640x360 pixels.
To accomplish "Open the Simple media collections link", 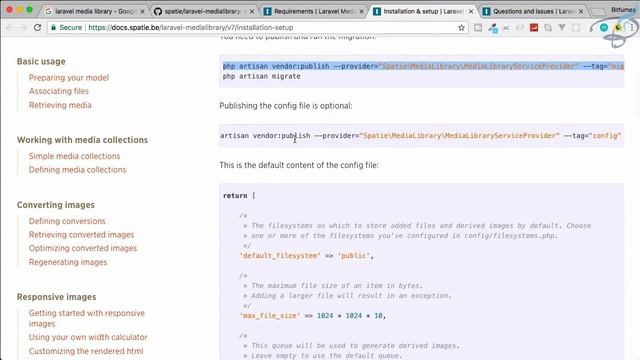I will click(x=74, y=156).
